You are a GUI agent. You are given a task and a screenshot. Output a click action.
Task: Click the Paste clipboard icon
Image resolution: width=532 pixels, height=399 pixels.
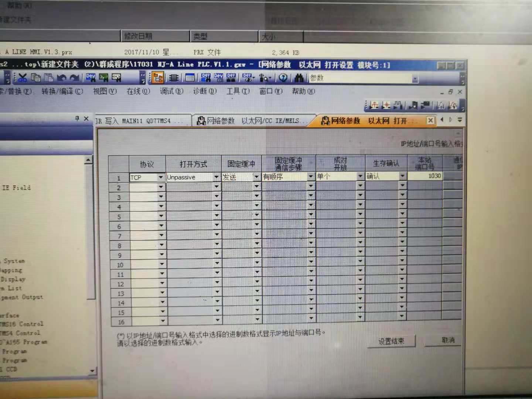[x=49, y=78]
